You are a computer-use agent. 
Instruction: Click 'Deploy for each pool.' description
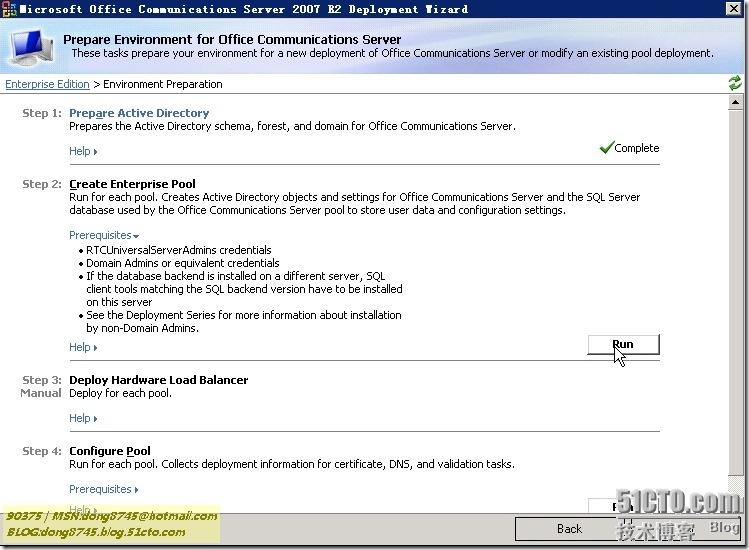coord(120,393)
